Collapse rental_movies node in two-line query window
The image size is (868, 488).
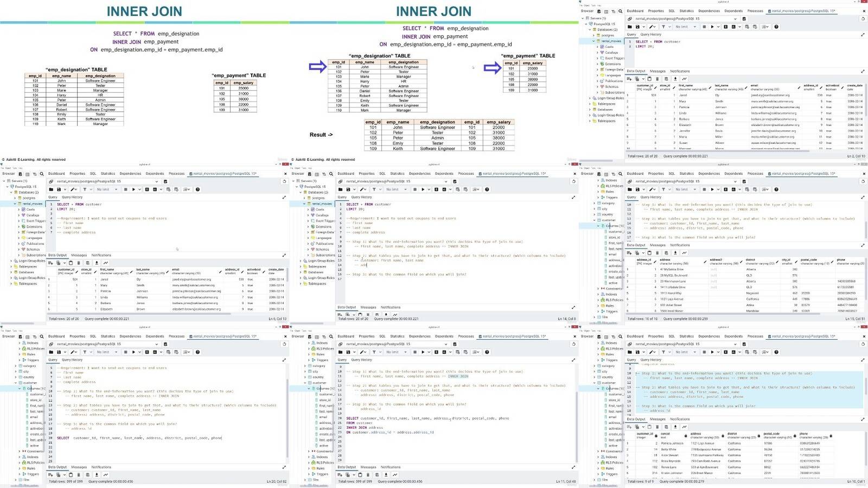594,41
